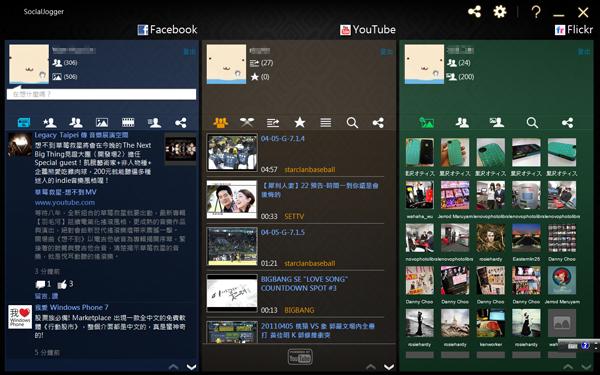Select YouTube friends group icon
The width and height of the screenshot is (600, 375).
click(220, 122)
